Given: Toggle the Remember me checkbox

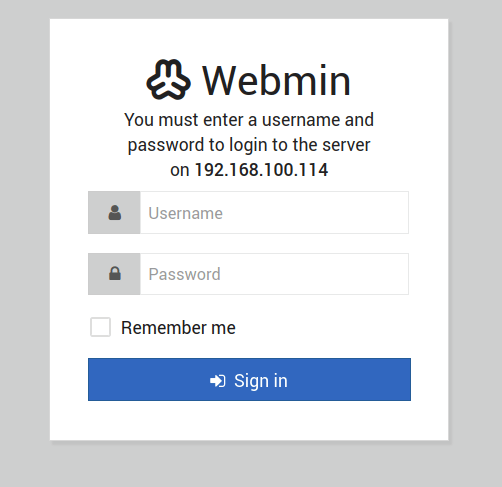Looking at the screenshot, I should coord(100,327).
